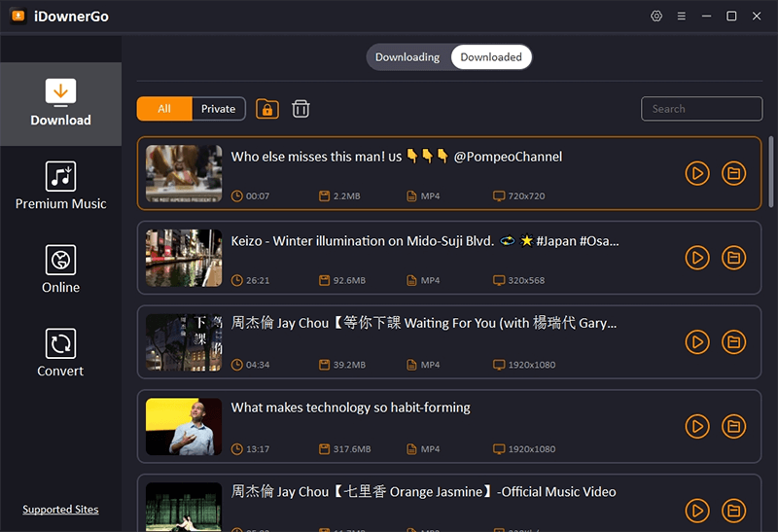Screen dimensions: 778x532
Task: Switch to the Downloading tab
Action: [x=407, y=57]
